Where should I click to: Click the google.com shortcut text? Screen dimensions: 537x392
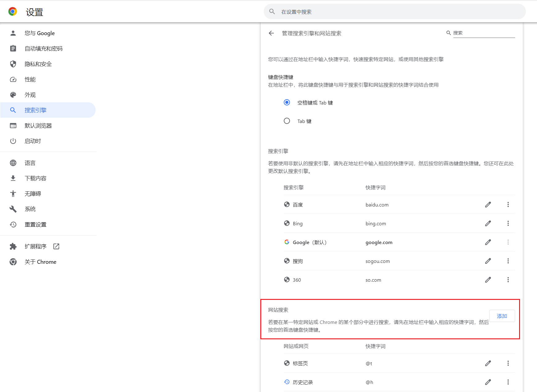pos(379,243)
